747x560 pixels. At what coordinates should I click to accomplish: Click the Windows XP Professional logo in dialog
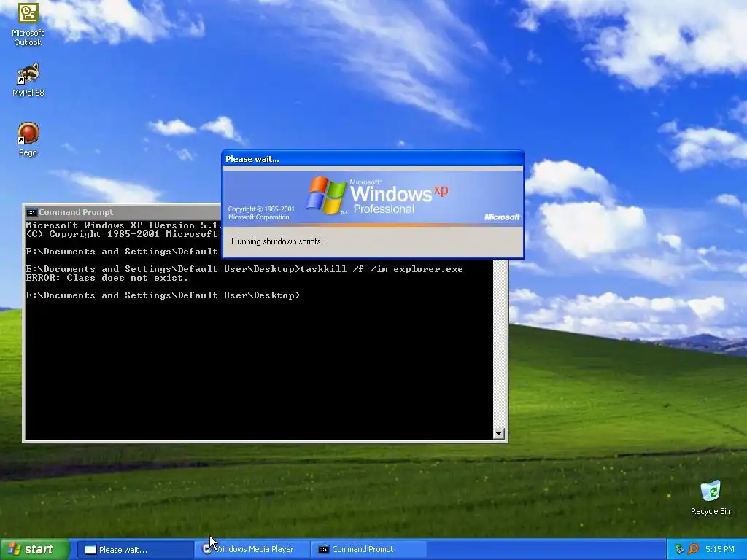click(376, 195)
